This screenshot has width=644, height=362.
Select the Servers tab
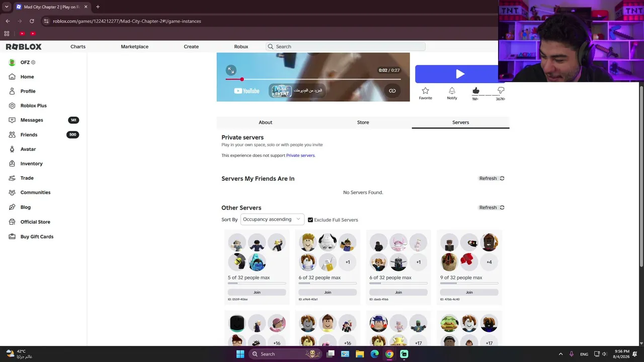point(460,122)
